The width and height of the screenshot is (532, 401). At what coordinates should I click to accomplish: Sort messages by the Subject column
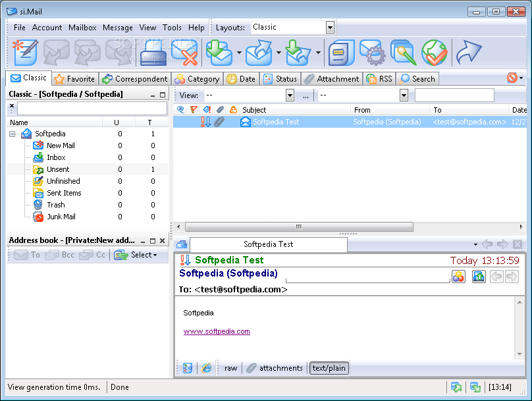click(295, 110)
